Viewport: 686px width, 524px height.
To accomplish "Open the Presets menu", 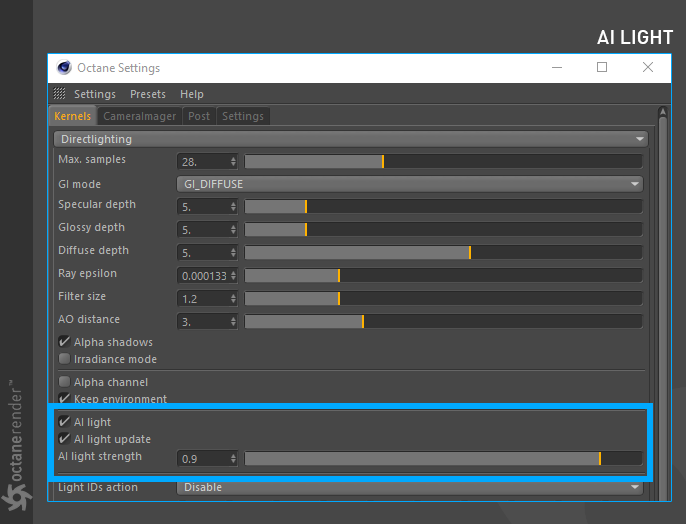I will tap(148, 94).
